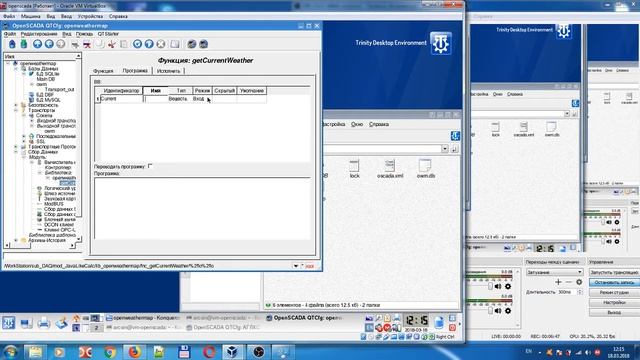Click the greyed Stop refresh icon
640x360 pixels.
161,44
